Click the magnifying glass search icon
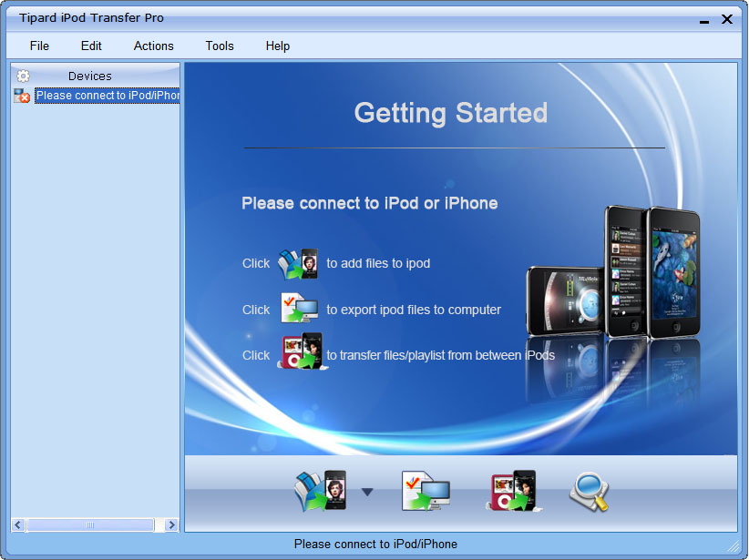This screenshot has height=560, width=749. coord(588,493)
